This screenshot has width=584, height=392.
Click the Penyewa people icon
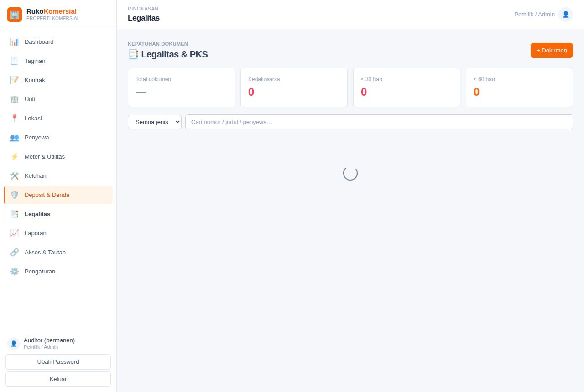click(x=15, y=138)
